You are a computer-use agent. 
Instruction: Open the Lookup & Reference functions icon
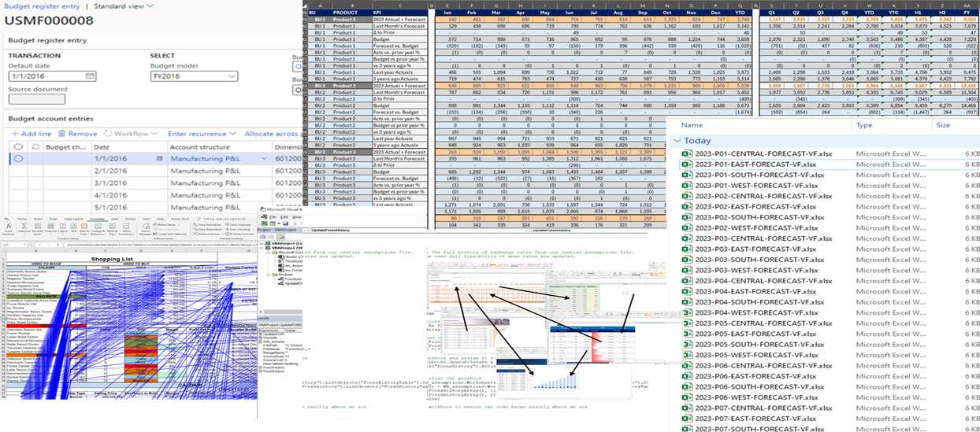point(98,226)
